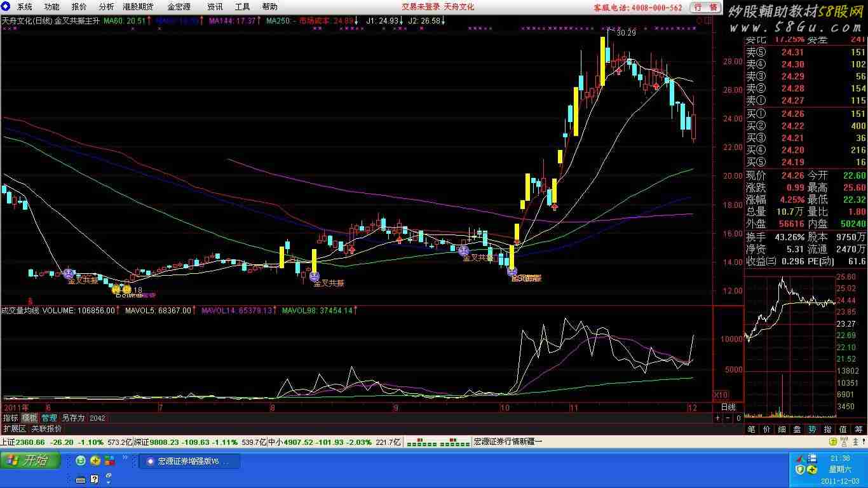
Task: Click the yellow plus quick launch icon
Action: click(95, 461)
